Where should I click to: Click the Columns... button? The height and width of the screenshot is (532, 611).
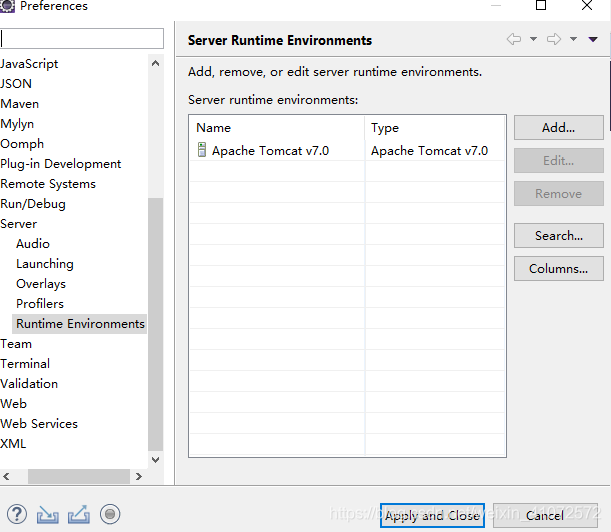[558, 269]
